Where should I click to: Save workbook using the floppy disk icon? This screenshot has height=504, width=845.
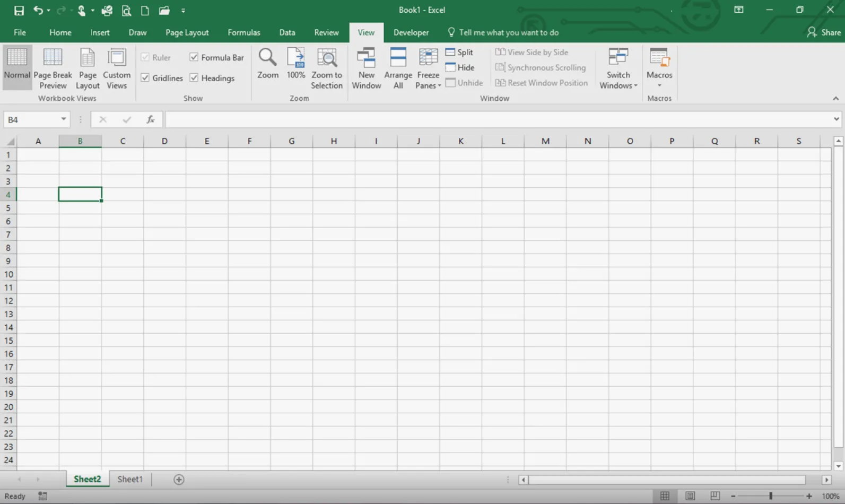pos(19,10)
